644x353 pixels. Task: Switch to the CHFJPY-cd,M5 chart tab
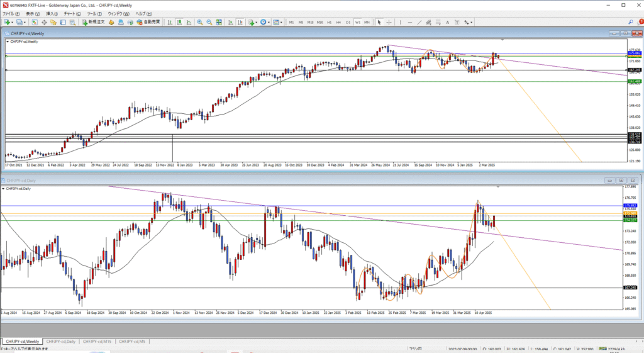(132, 342)
